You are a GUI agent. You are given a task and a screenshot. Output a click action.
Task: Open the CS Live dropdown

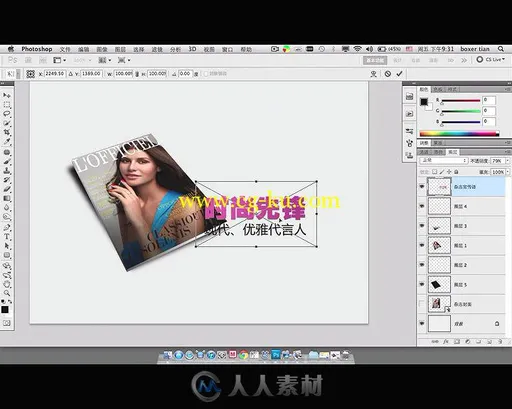pyautogui.click(x=490, y=60)
